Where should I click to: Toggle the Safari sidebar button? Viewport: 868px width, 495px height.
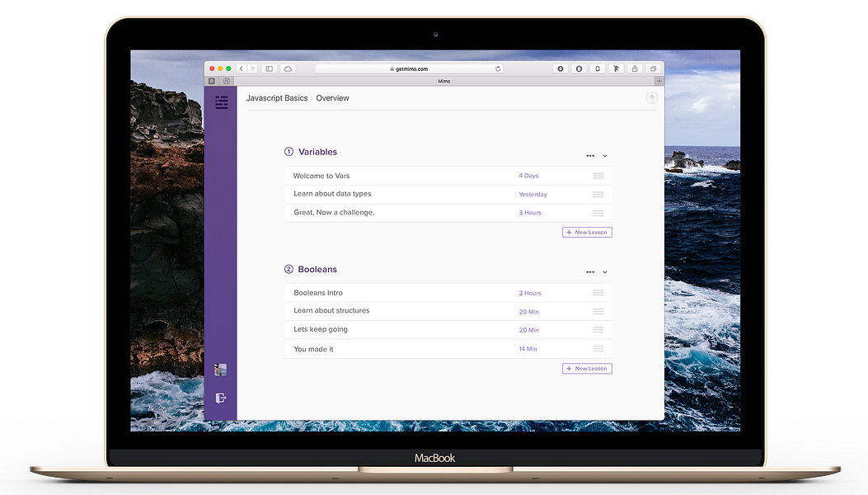coord(270,68)
